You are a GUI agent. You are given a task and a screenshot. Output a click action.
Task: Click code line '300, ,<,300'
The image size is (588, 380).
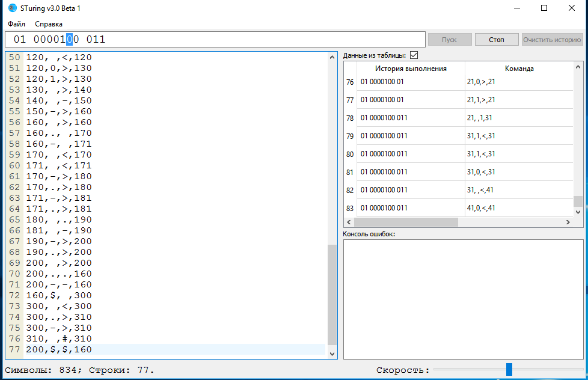pos(59,306)
